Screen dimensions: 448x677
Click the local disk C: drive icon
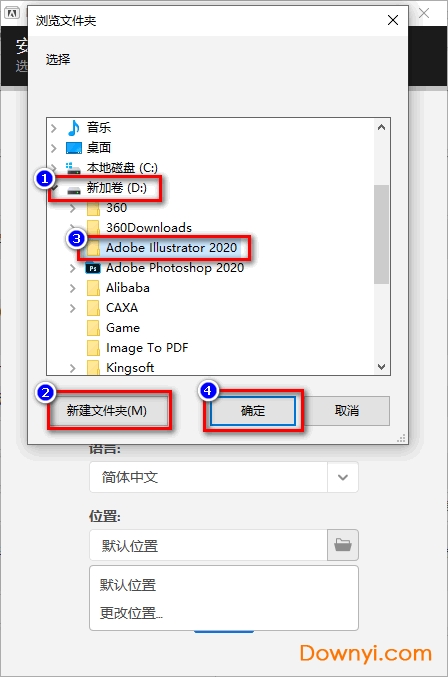73,168
